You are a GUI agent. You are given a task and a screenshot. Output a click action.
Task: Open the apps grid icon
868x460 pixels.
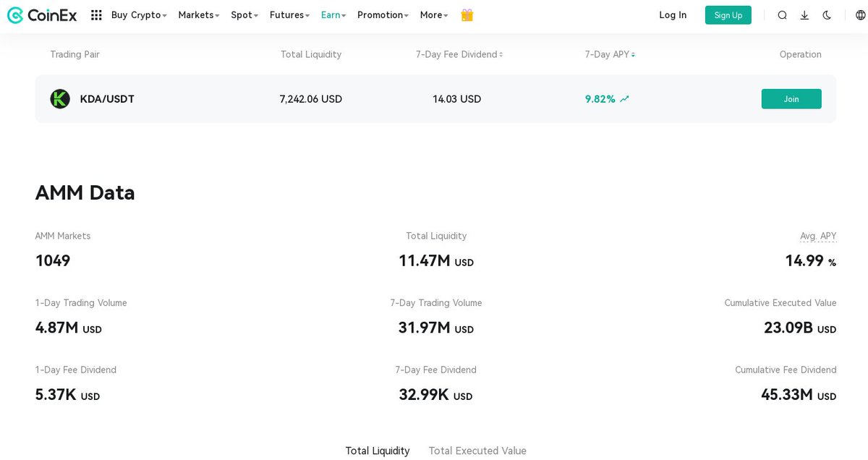96,15
